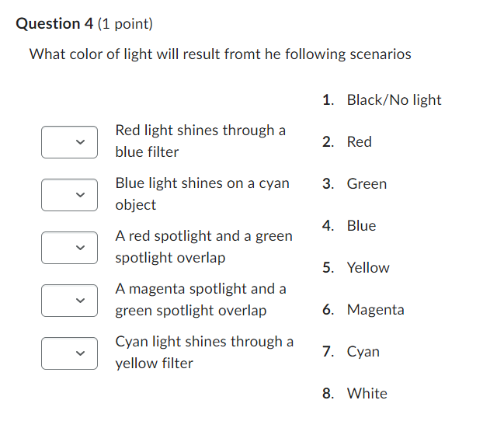This screenshot has width=504, height=421.
Task: Open dropdown for red light through blue filter
Action: (69, 142)
